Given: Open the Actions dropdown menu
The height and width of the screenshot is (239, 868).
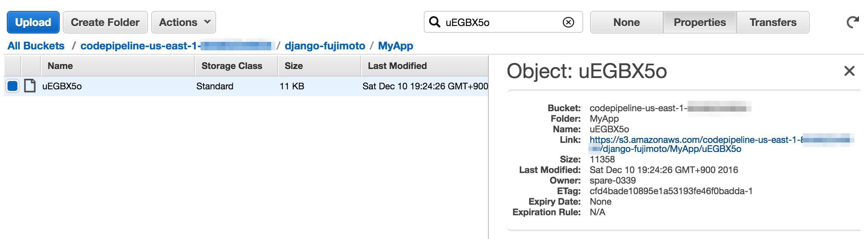Looking at the screenshot, I should [183, 22].
